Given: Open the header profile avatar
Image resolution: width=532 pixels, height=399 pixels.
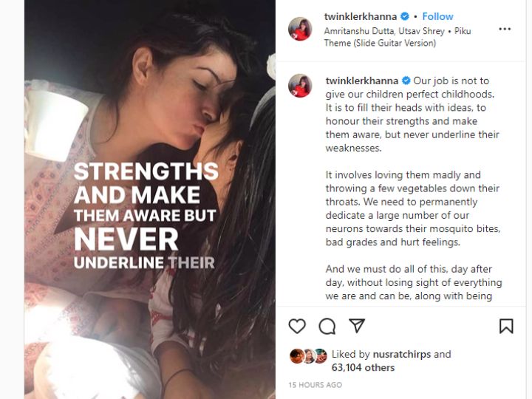Looking at the screenshot, I should pyautogui.click(x=300, y=29).
